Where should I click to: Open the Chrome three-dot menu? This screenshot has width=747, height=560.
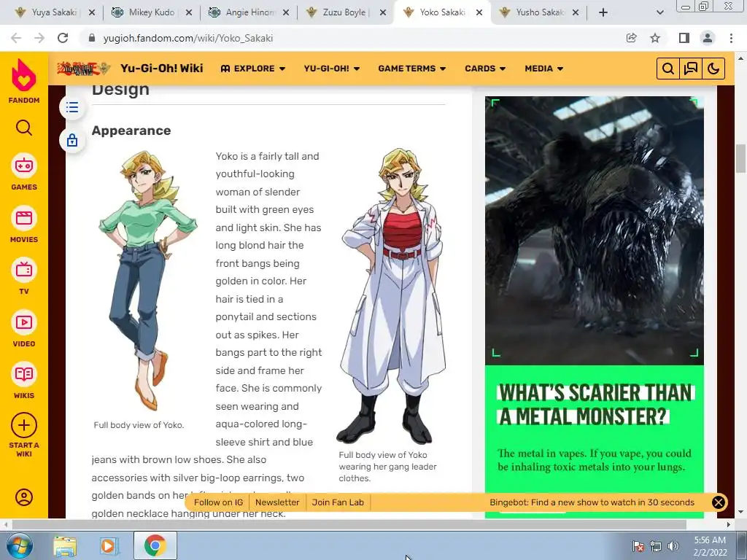[x=731, y=38]
